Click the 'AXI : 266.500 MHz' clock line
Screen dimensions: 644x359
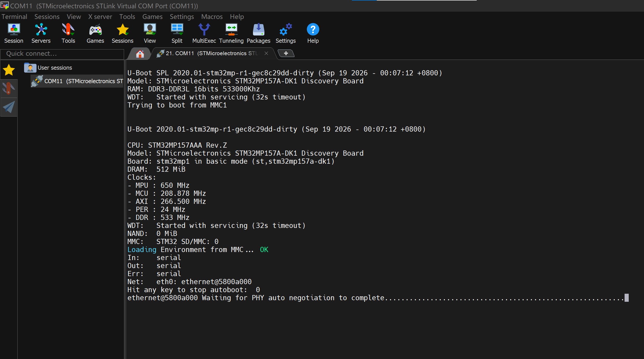[167, 202]
